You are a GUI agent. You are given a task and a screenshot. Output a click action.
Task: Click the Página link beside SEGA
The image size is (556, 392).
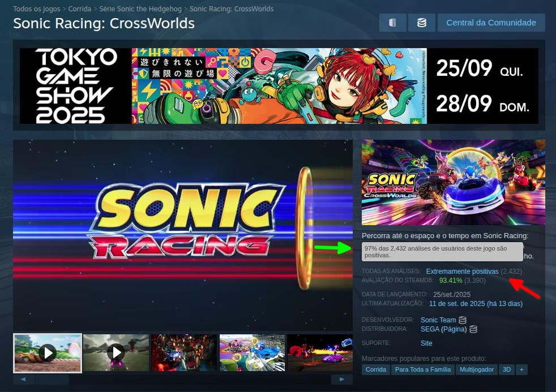[454, 329]
